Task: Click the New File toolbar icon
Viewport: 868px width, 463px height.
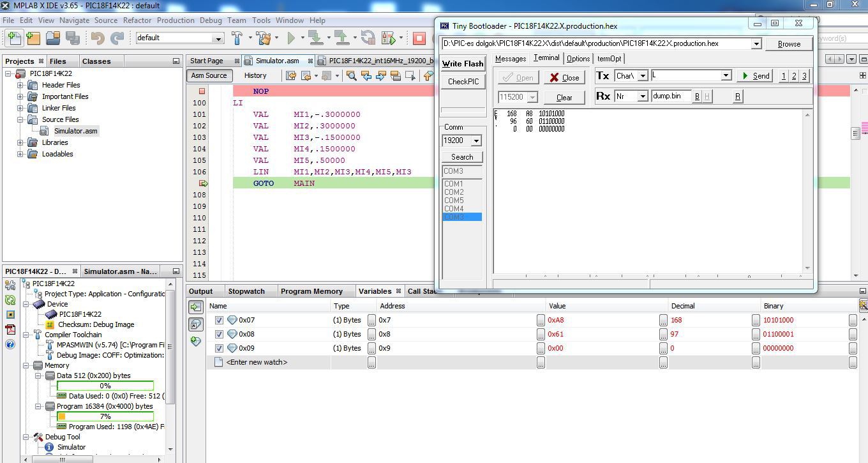Action: 13,38
